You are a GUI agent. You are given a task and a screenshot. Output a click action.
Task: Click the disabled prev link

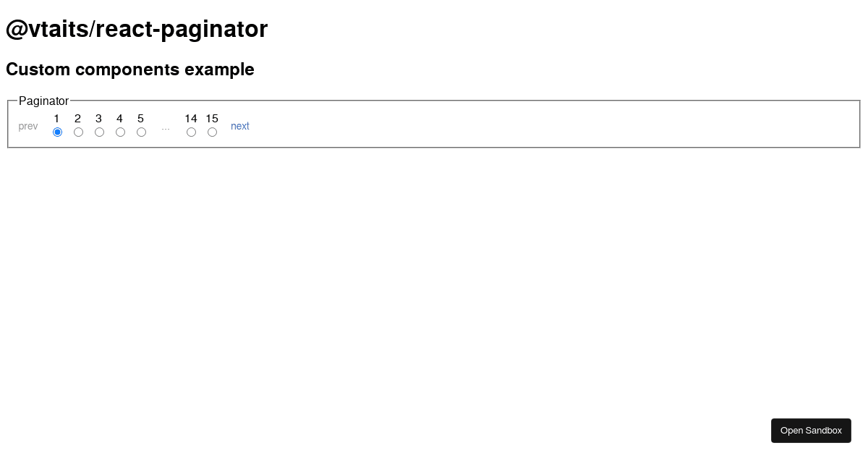pos(28,126)
